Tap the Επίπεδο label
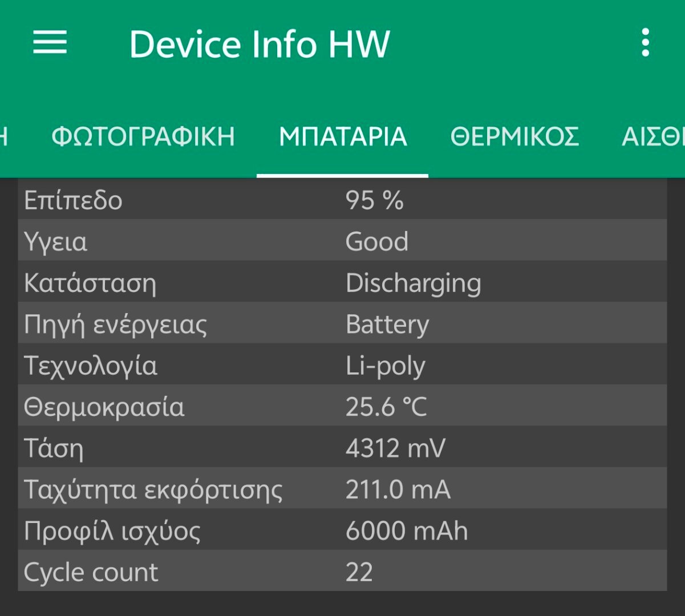This screenshot has height=616, width=685. 73,200
